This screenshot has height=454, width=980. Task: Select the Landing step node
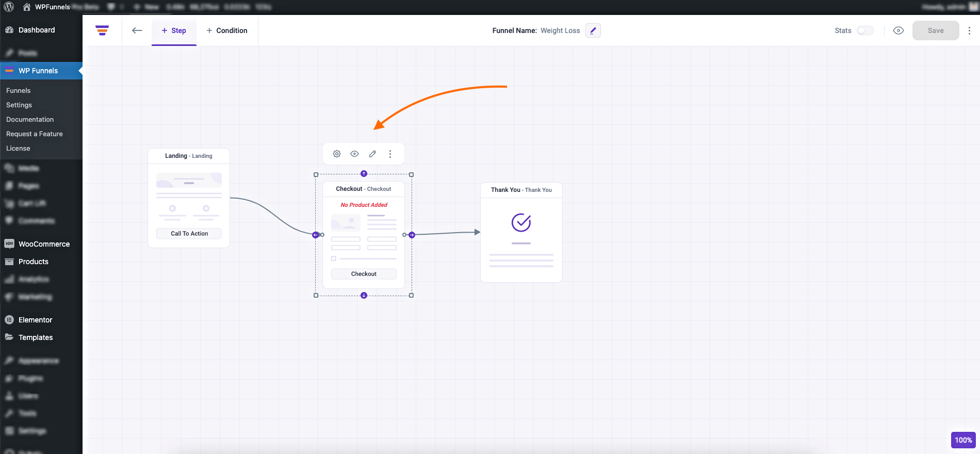click(189, 198)
